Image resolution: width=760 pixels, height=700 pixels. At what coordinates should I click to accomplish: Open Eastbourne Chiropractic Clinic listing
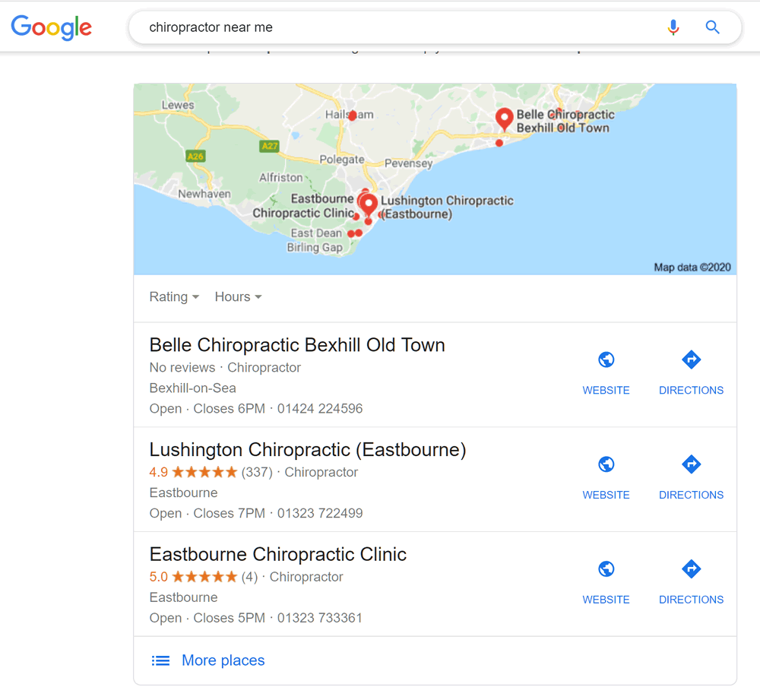tap(277, 554)
